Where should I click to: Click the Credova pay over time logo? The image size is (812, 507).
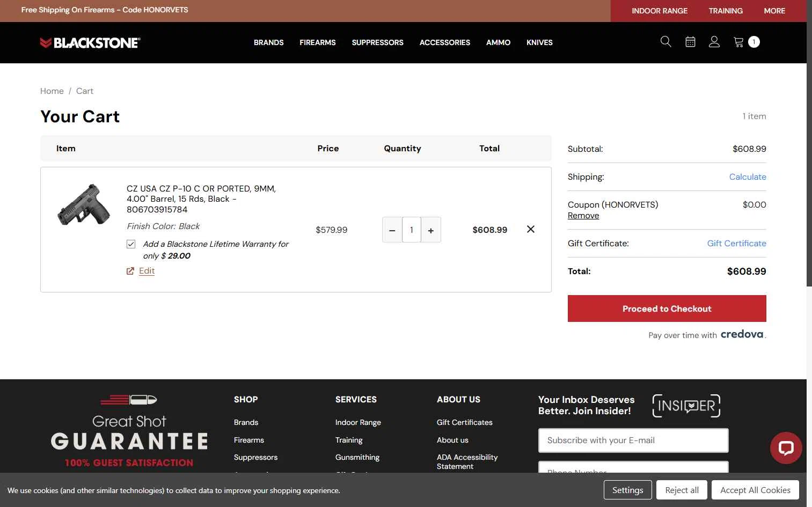(x=742, y=334)
